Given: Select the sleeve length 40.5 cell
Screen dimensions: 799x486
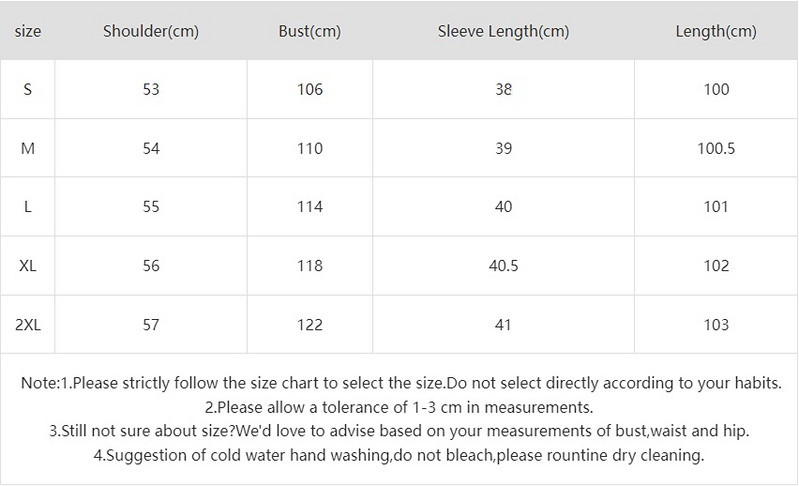Looking at the screenshot, I should [x=503, y=266].
